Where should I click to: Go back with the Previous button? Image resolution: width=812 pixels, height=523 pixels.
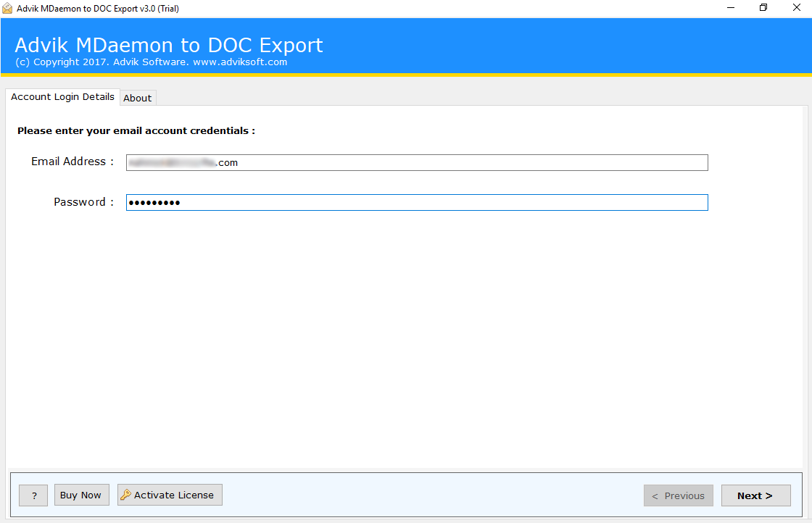click(x=679, y=495)
